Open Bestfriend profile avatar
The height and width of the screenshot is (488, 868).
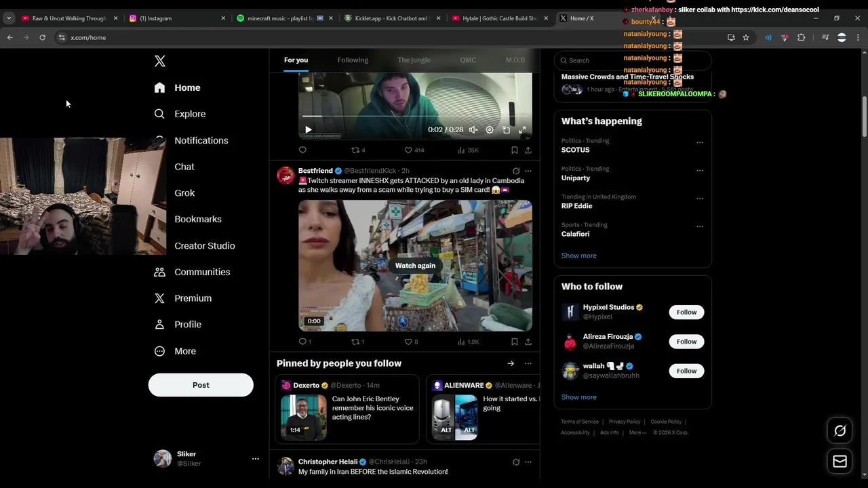coord(285,176)
